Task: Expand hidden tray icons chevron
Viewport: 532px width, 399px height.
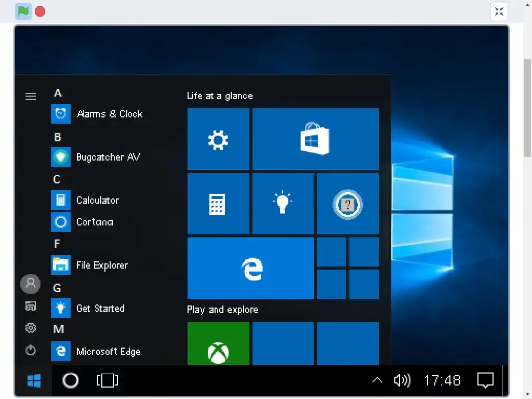Action: click(x=377, y=380)
